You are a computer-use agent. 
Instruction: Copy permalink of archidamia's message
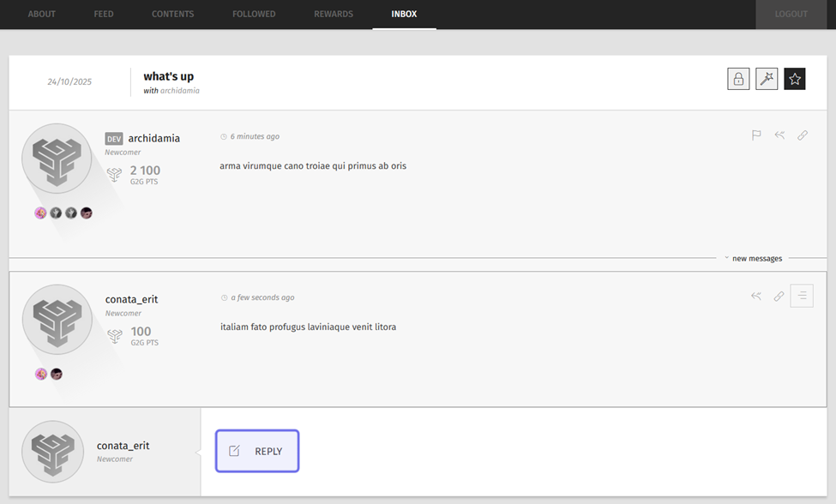[803, 135]
